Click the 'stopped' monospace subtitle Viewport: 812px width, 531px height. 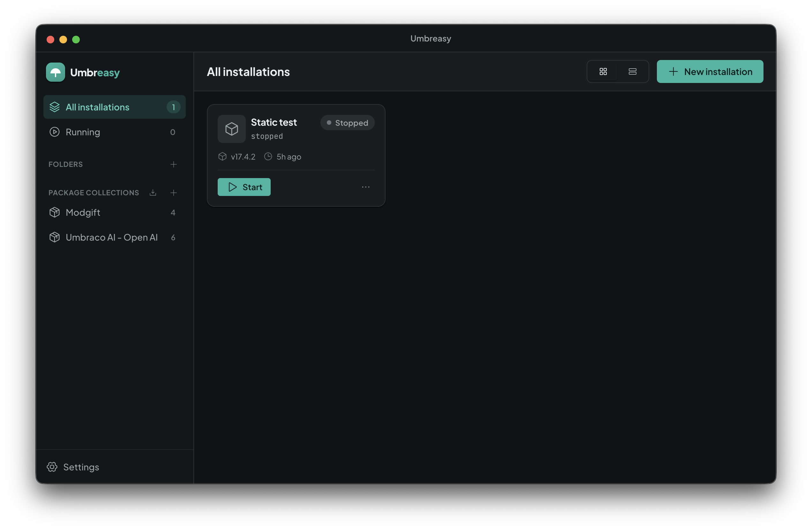pos(267,136)
